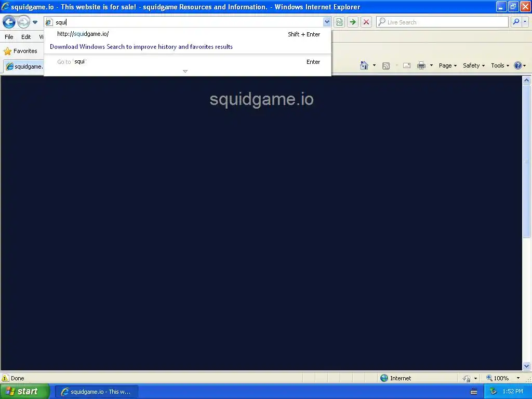Screen dimensions: 532x399
Task: Open the Windows start button
Action: pyautogui.click(x=24, y=392)
